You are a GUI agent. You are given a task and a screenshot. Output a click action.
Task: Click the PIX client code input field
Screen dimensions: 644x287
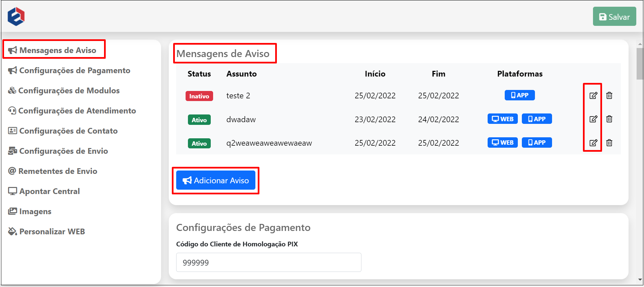[268, 262]
